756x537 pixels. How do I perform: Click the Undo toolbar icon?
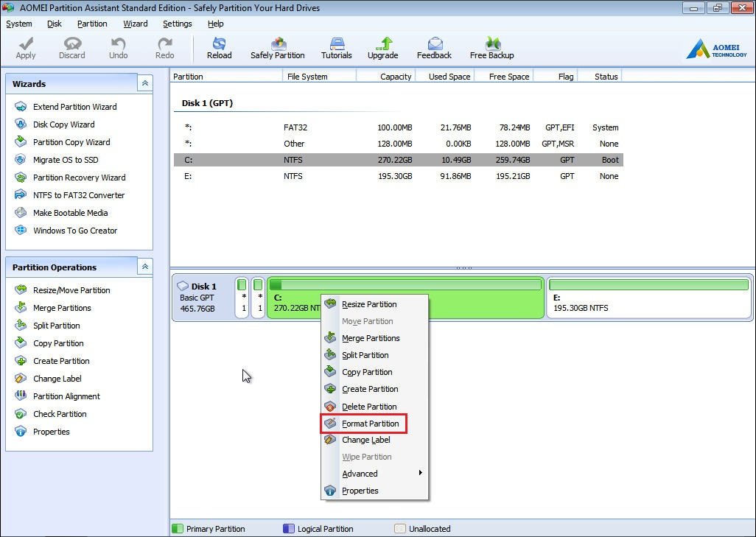click(x=118, y=48)
